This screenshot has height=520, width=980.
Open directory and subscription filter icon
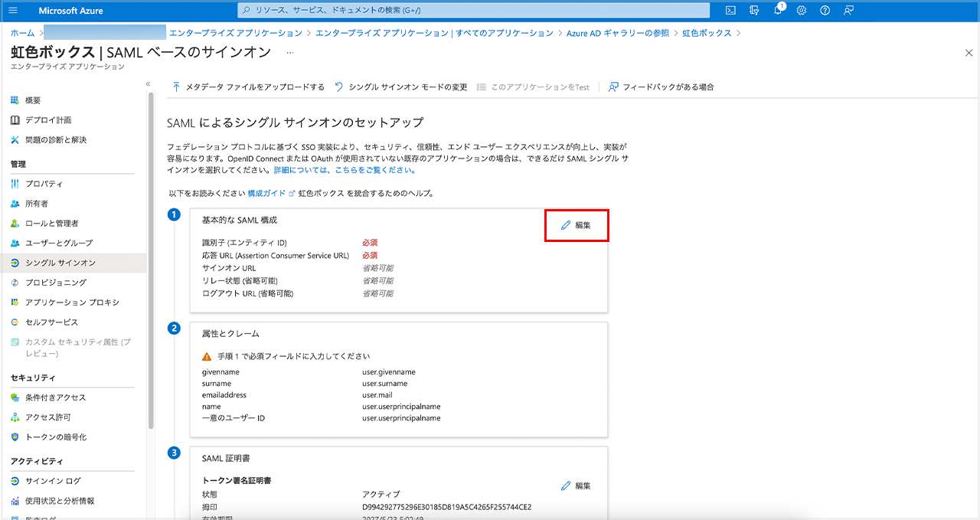(x=754, y=11)
